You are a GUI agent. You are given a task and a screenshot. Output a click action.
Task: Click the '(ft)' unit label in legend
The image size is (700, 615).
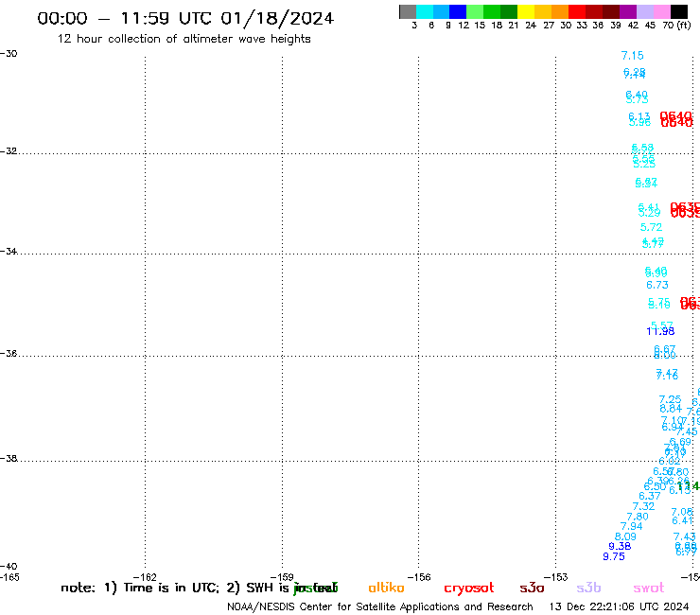coord(684,25)
